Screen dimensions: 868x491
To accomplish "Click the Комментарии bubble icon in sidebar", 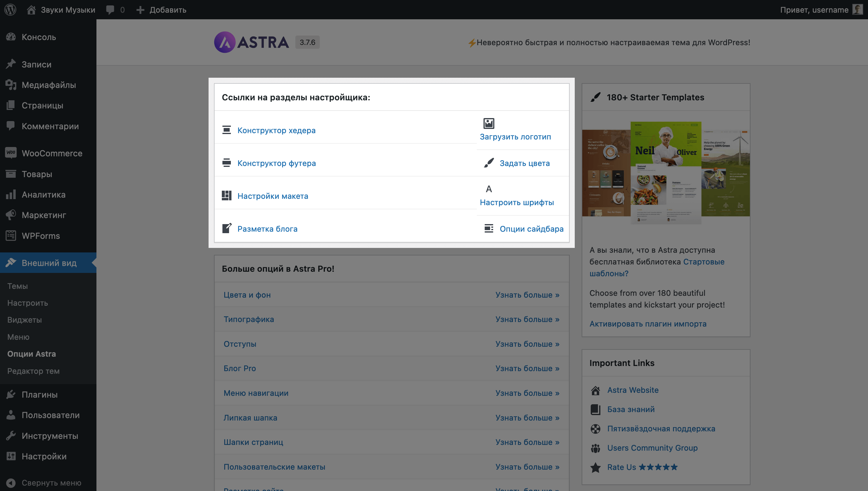I will pos(11,126).
